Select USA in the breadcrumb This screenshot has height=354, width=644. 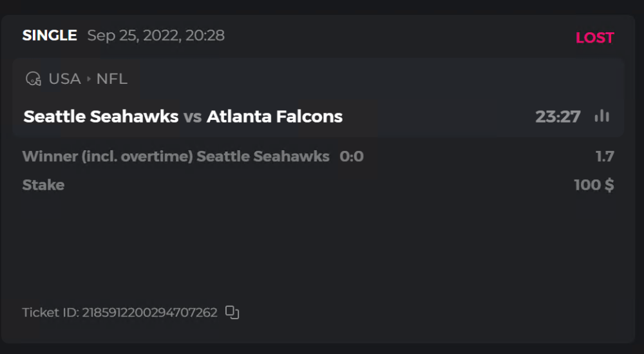click(x=64, y=79)
